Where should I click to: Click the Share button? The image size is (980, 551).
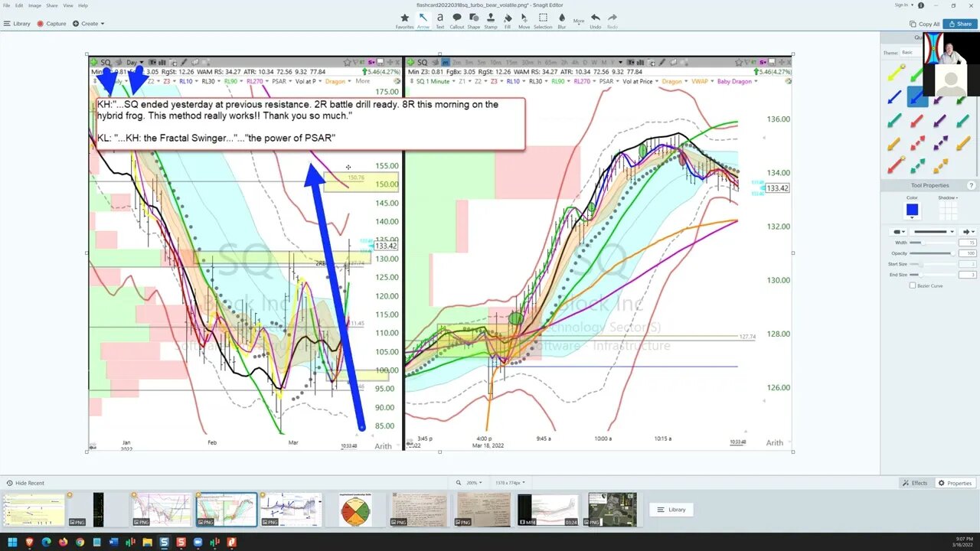[960, 24]
